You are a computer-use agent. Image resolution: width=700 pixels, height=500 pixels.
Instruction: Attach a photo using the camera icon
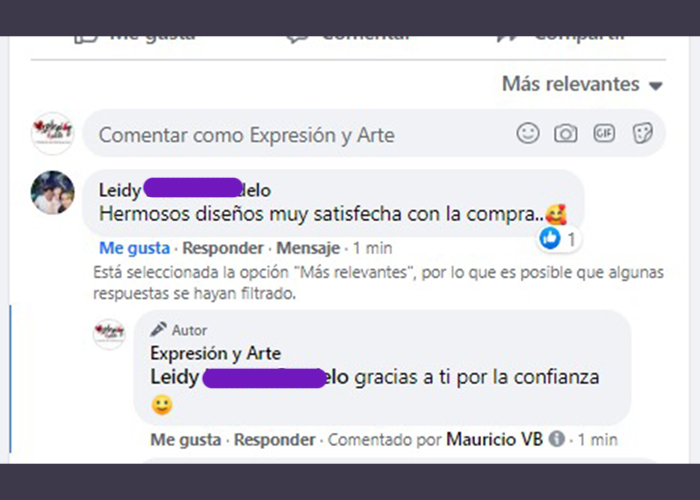(x=566, y=133)
